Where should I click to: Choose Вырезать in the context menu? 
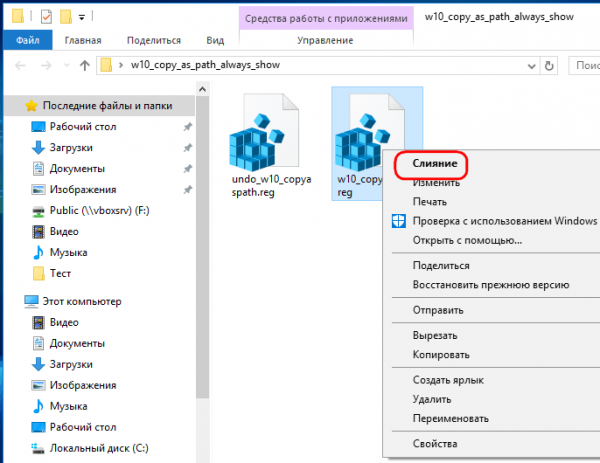pos(435,336)
